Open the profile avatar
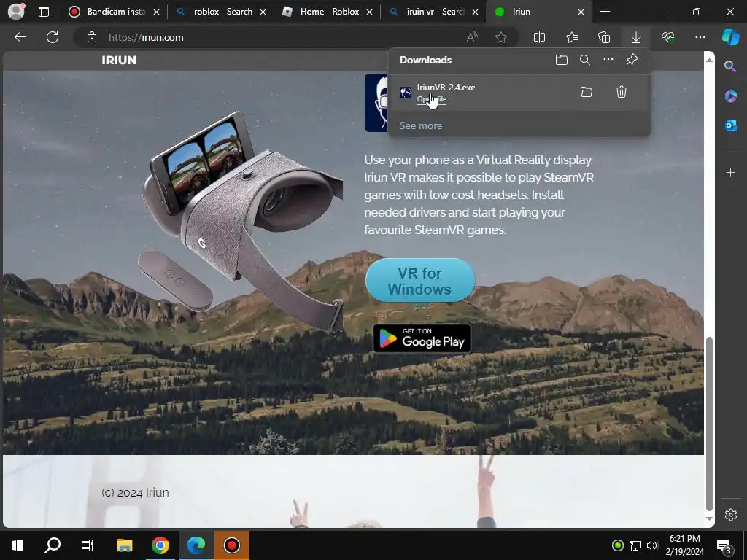This screenshot has width=747, height=560. click(x=16, y=12)
